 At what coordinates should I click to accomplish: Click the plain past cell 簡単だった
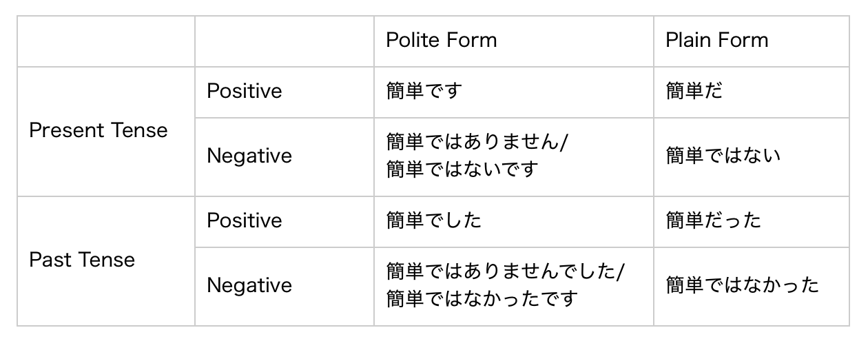pos(714,221)
